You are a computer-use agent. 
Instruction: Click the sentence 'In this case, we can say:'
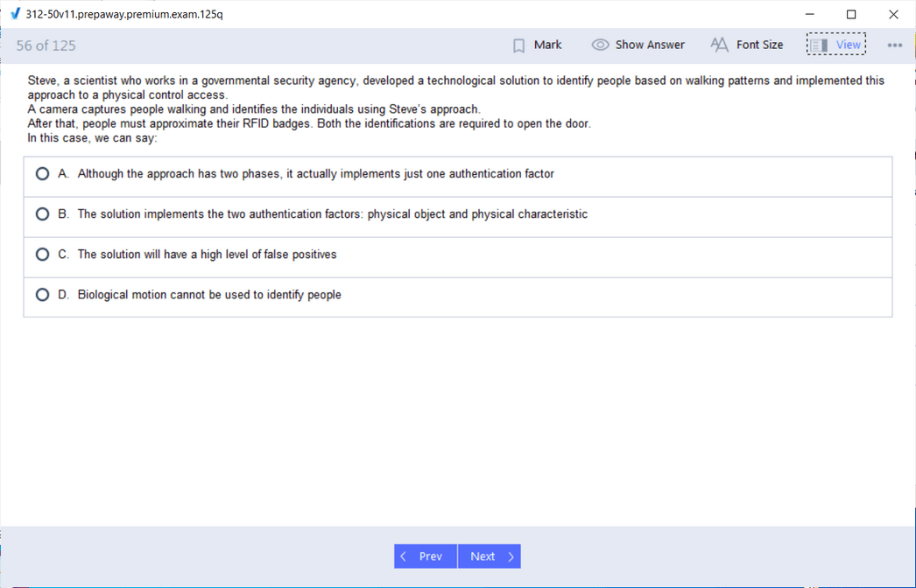pyautogui.click(x=92, y=138)
